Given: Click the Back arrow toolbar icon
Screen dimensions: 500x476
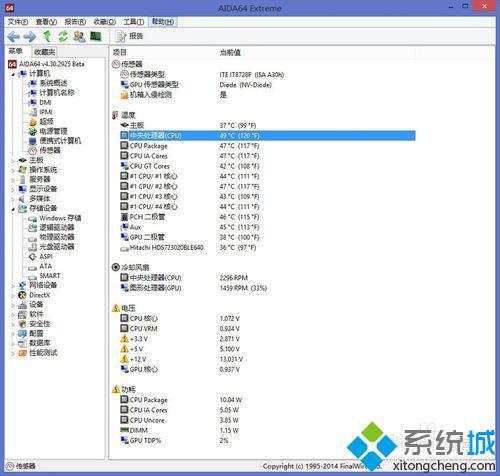Looking at the screenshot, I should 14,36.
